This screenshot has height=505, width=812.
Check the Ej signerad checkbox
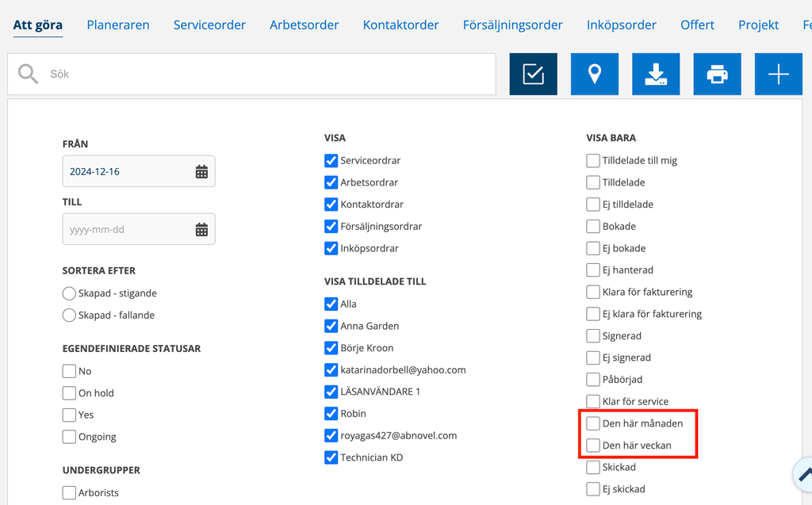pos(593,358)
